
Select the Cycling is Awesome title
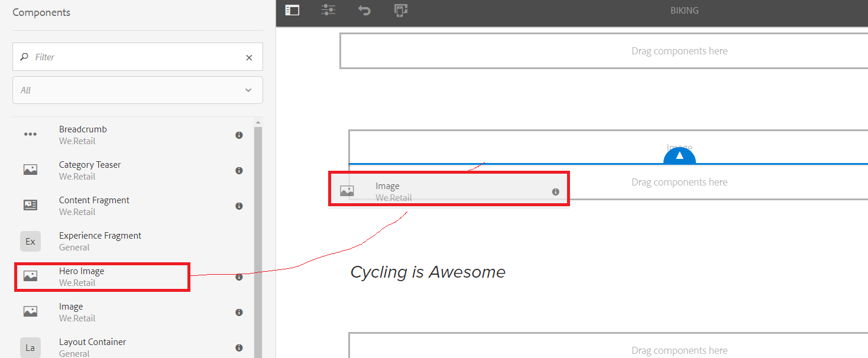click(x=427, y=272)
